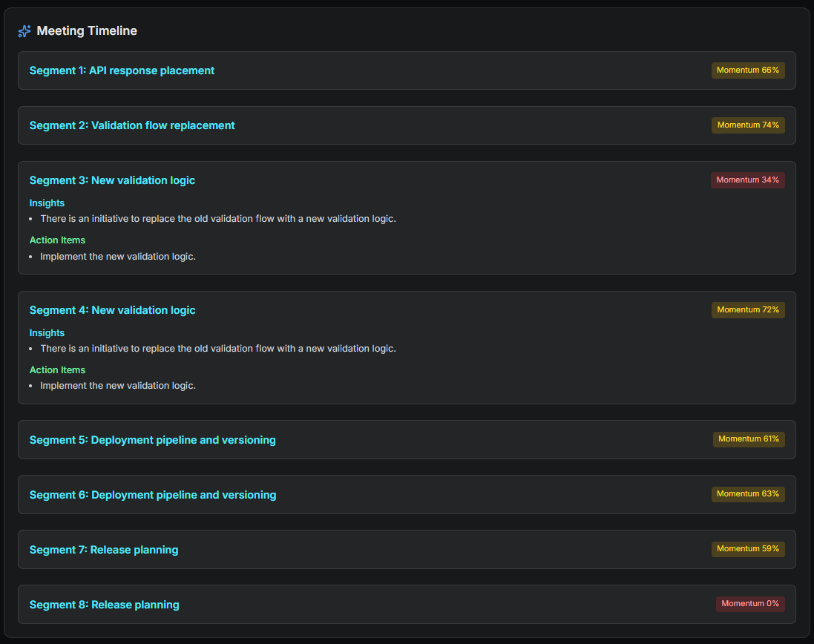814x644 pixels.
Task: Expand Segment 1: API response placement
Action: pos(122,70)
